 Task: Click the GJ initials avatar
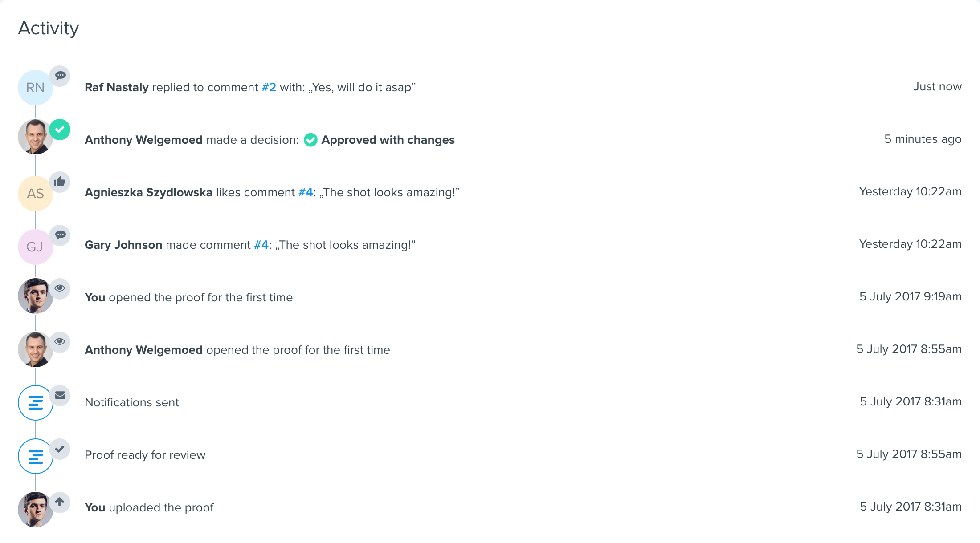[x=35, y=247]
